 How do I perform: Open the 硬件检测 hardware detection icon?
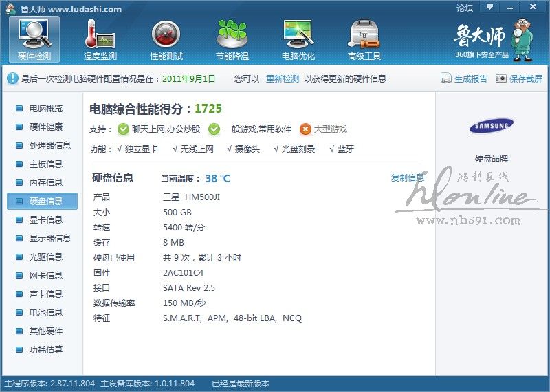(34, 39)
